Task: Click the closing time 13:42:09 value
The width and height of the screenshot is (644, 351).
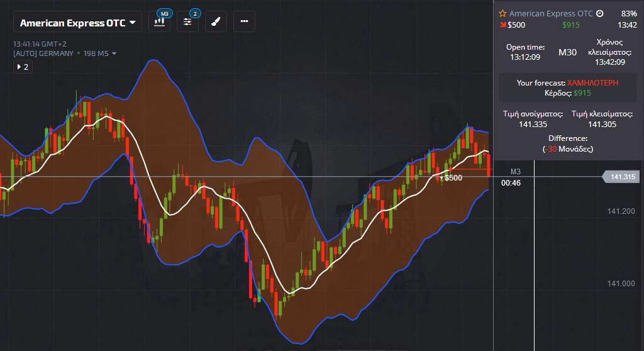Action: 610,62
